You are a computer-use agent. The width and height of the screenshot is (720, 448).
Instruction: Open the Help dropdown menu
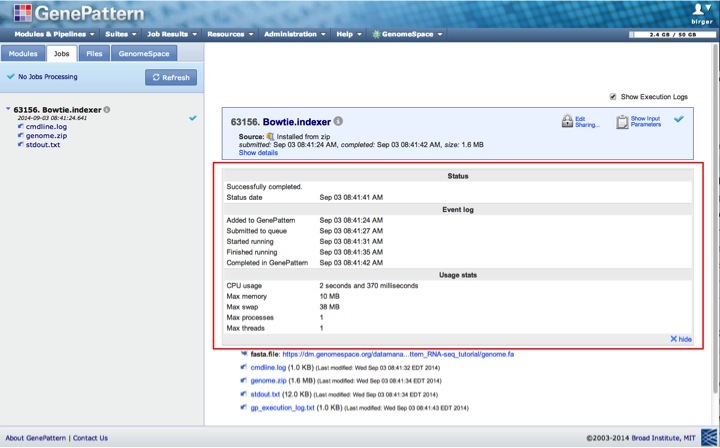pos(349,34)
